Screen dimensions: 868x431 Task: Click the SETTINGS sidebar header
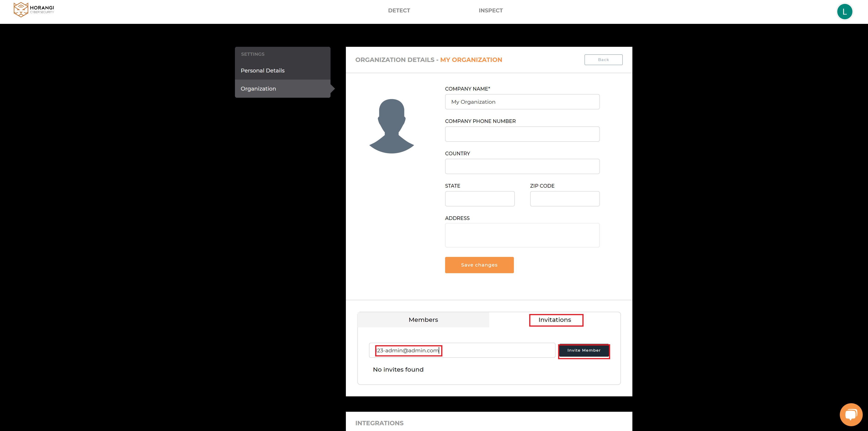253,54
